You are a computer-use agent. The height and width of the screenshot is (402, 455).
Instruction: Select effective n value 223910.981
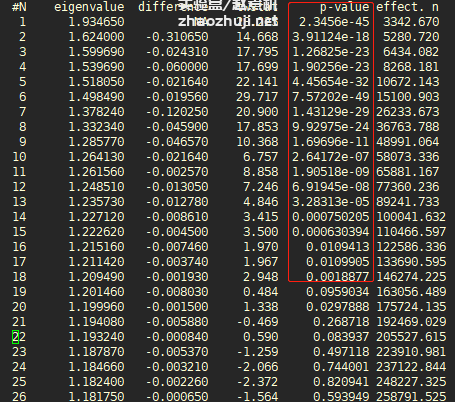411,352
